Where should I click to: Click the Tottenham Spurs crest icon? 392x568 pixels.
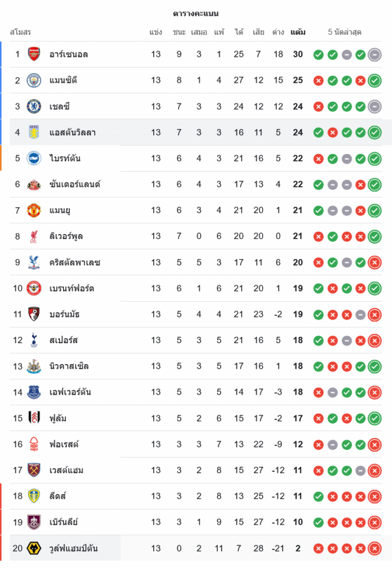34,340
